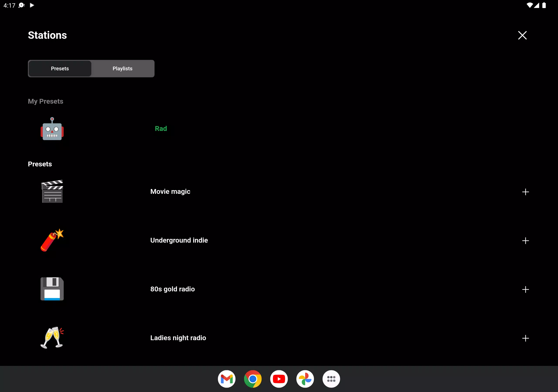The image size is (558, 392).
Task: Close the Stations panel
Action: (x=522, y=35)
